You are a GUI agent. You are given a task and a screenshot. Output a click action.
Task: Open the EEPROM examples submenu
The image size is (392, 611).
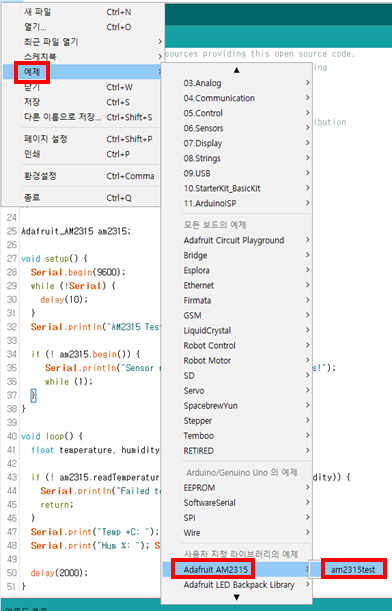[237, 487]
